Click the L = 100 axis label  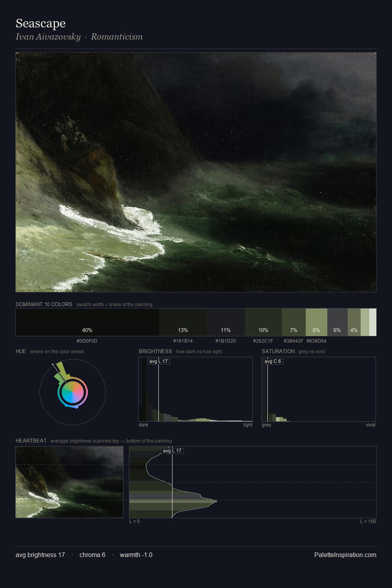coord(368,521)
